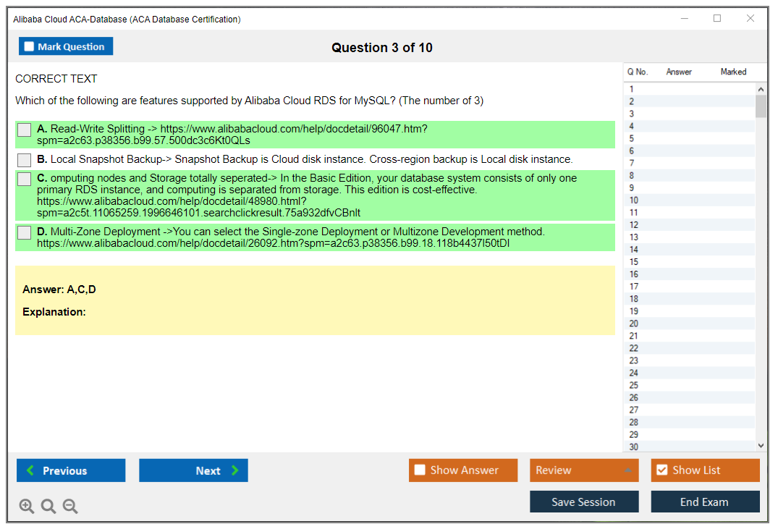This screenshot has height=532, width=778.
Task: Click the zoom out magnifier icon
Action: point(70,507)
